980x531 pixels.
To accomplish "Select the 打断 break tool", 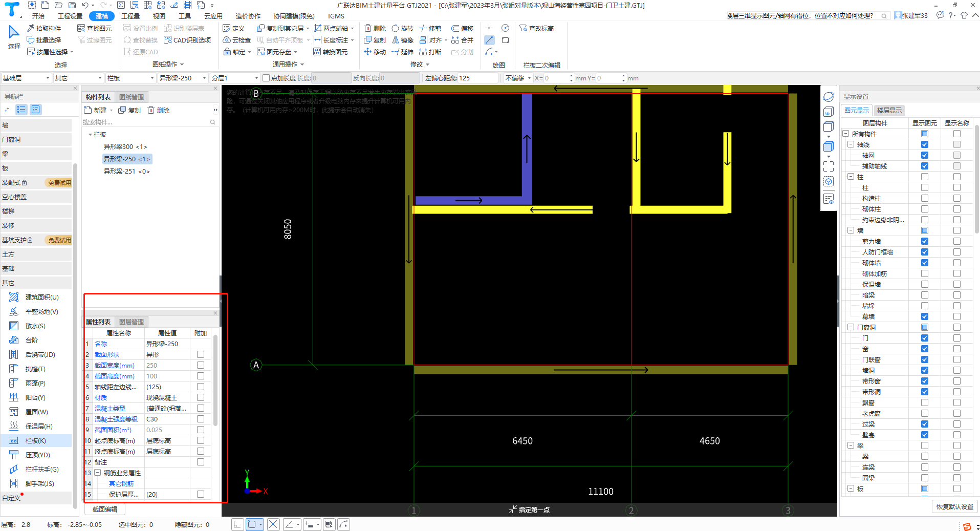I will tap(430, 52).
